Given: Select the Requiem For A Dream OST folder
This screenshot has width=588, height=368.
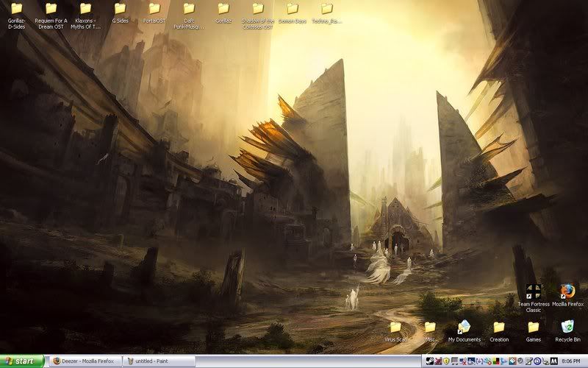Looking at the screenshot, I should point(51,9).
